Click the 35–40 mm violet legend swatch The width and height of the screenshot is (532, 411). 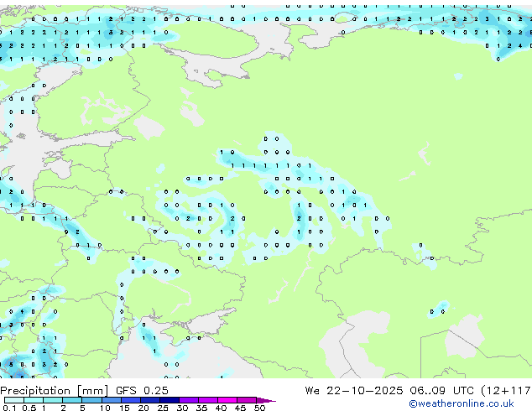pyautogui.click(x=207, y=400)
